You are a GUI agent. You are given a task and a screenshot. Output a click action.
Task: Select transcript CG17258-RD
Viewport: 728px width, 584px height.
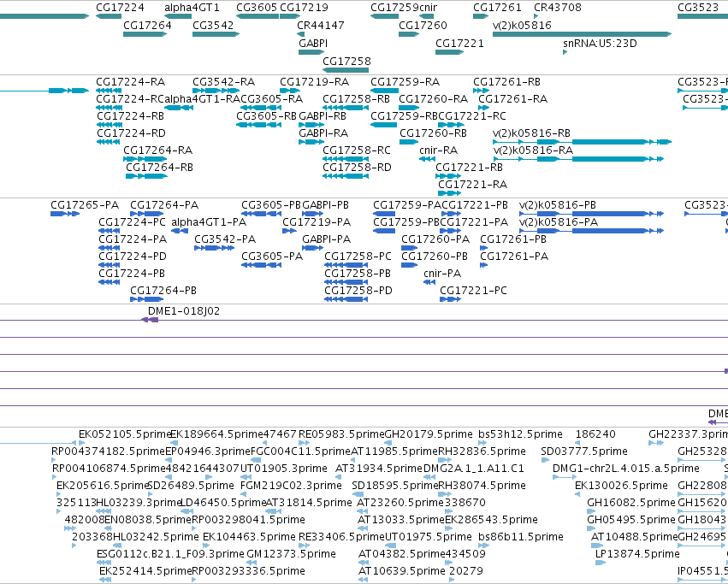(346, 176)
